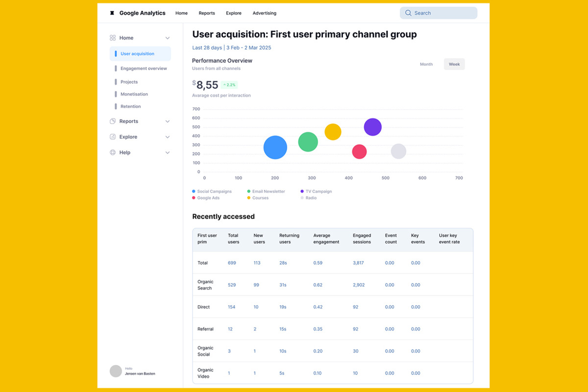Screen dimensions: 588x392
Task: Click the red Google Ads bubble
Action: tap(360, 151)
